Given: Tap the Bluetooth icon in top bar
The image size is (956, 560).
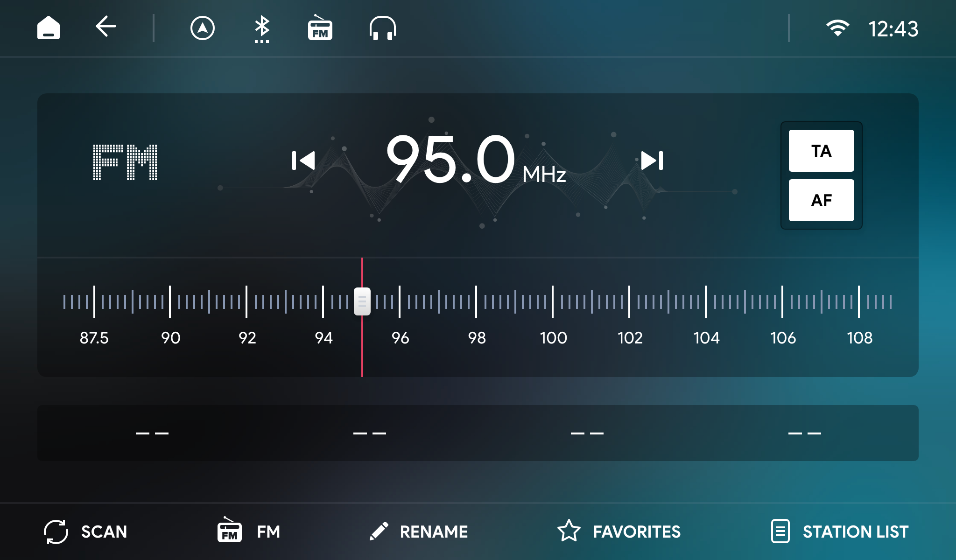Looking at the screenshot, I should click(262, 28).
